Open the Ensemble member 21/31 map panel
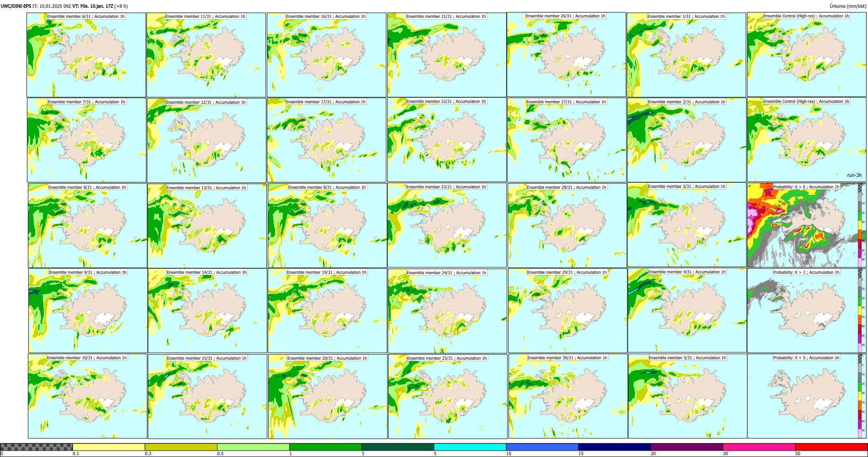 [x=447, y=55]
